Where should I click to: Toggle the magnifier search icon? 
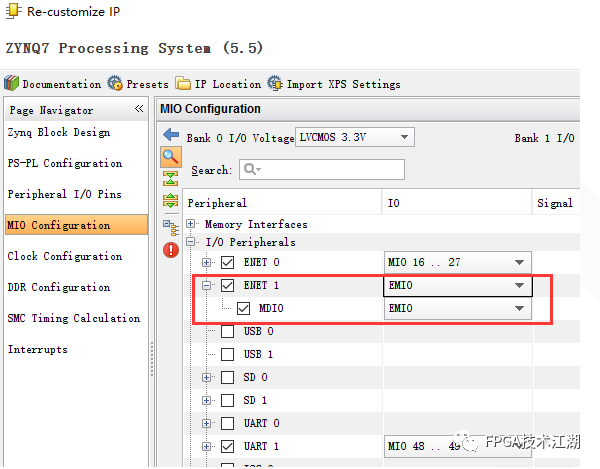(x=171, y=157)
